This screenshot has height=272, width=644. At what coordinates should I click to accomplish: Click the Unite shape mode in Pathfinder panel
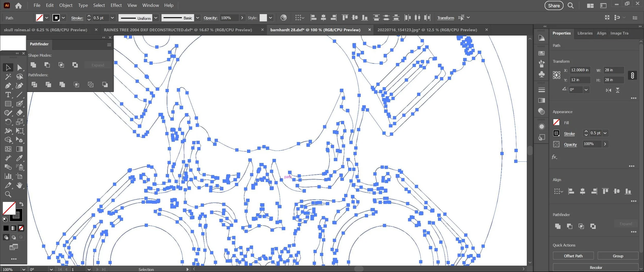pyautogui.click(x=33, y=65)
